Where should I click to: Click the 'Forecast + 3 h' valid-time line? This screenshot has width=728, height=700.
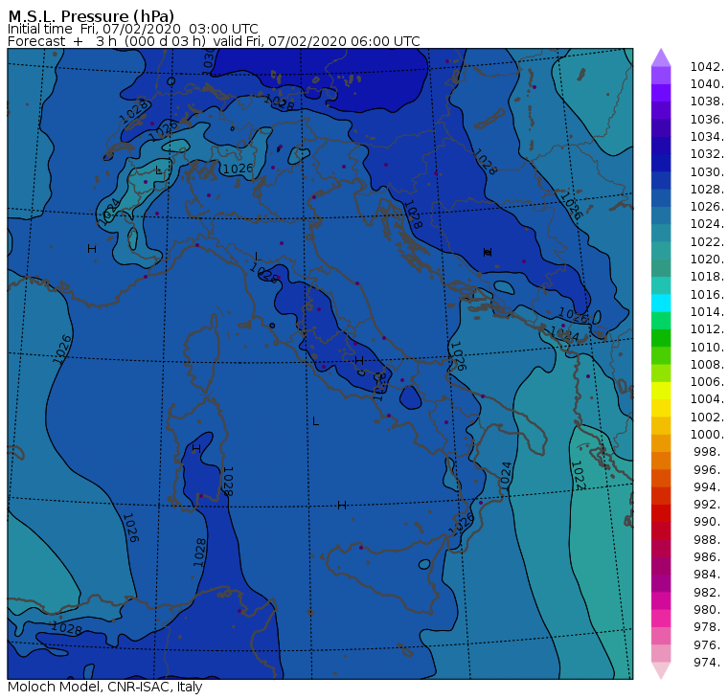click(214, 41)
